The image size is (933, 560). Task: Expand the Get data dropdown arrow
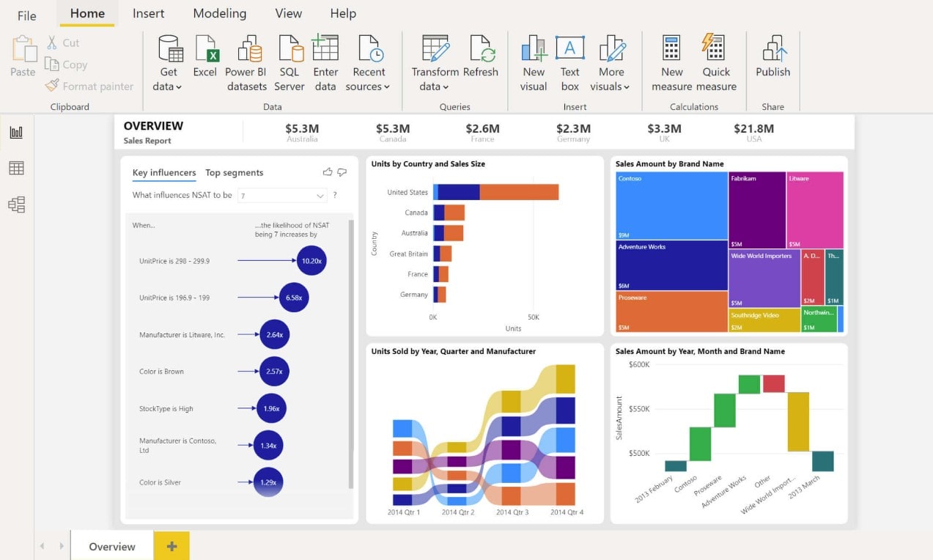tap(179, 87)
